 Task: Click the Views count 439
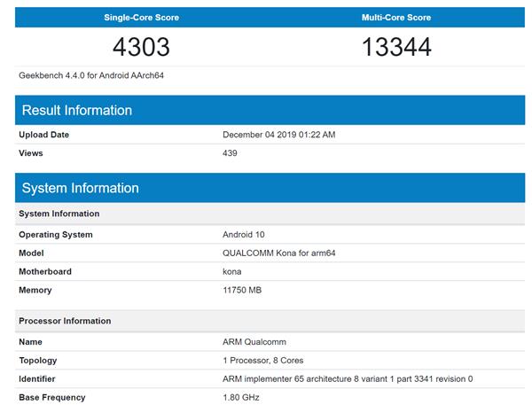click(x=230, y=153)
